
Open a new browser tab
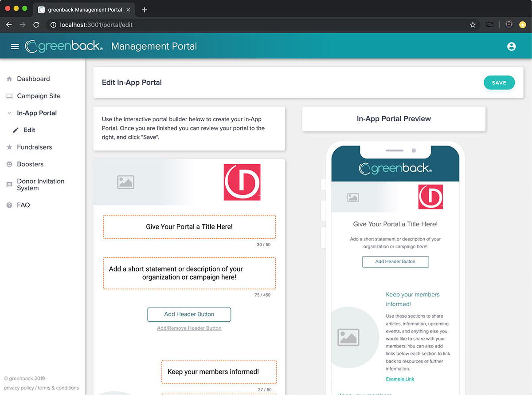pos(145,10)
